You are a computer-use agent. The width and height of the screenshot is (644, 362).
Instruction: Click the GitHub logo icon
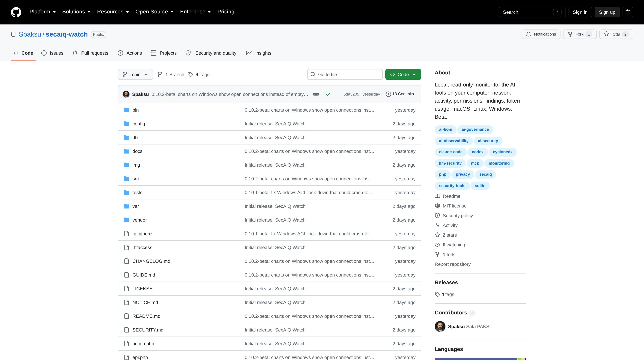coord(16,12)
